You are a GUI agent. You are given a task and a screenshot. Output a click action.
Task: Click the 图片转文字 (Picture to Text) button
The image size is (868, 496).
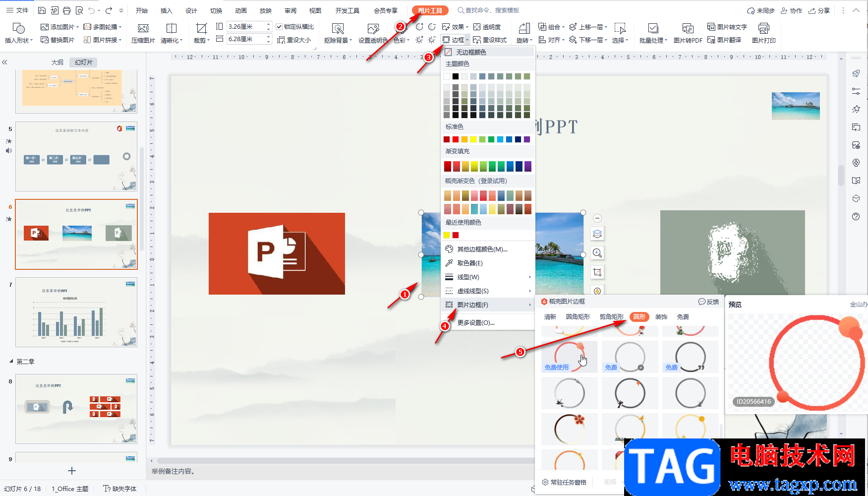[727, 27]
